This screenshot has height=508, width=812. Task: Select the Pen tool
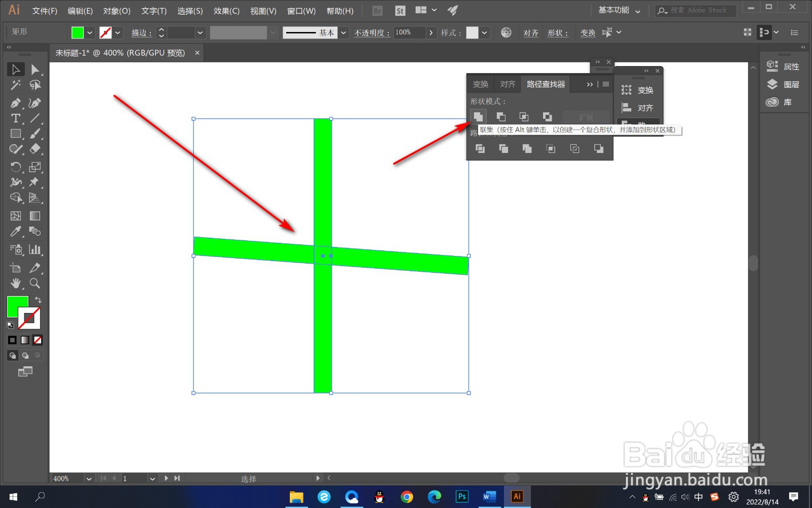click(16, 103)
